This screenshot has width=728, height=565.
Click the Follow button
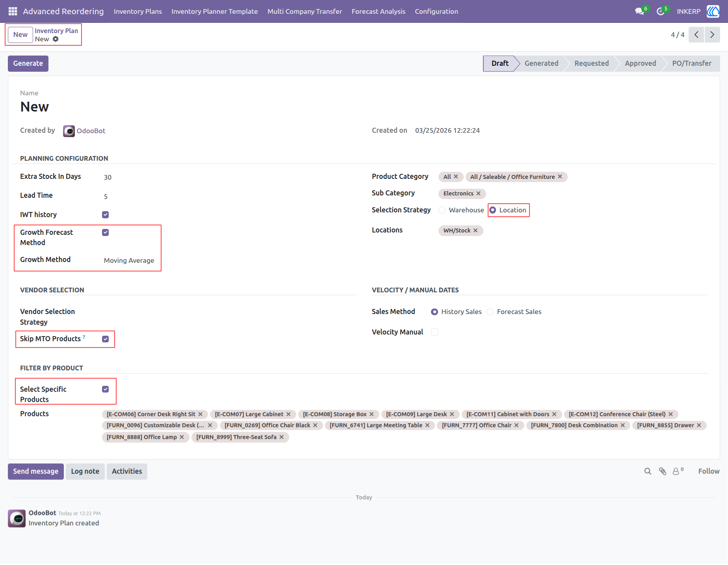click(x=709, y=471)
